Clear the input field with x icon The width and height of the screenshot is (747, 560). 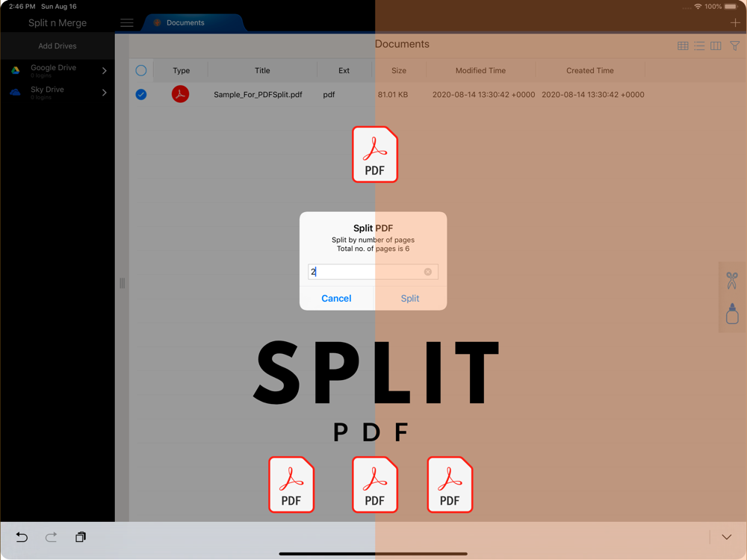pos(428,272)
